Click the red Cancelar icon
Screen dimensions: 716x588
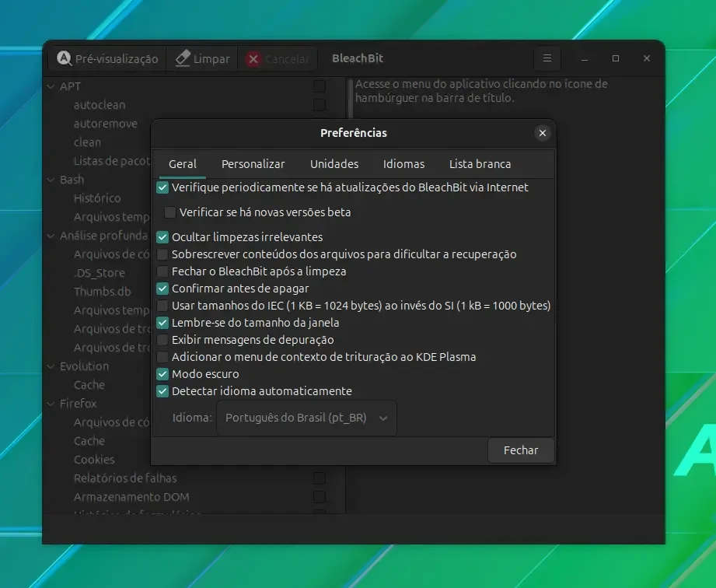click(x=253, y=59)
